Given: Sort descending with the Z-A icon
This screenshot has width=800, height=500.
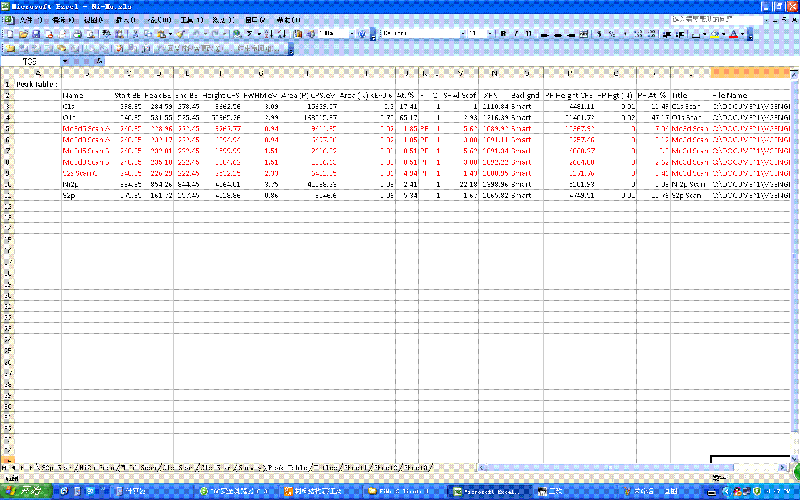Looking at the screenshot, I should click(x=282, y=34).
